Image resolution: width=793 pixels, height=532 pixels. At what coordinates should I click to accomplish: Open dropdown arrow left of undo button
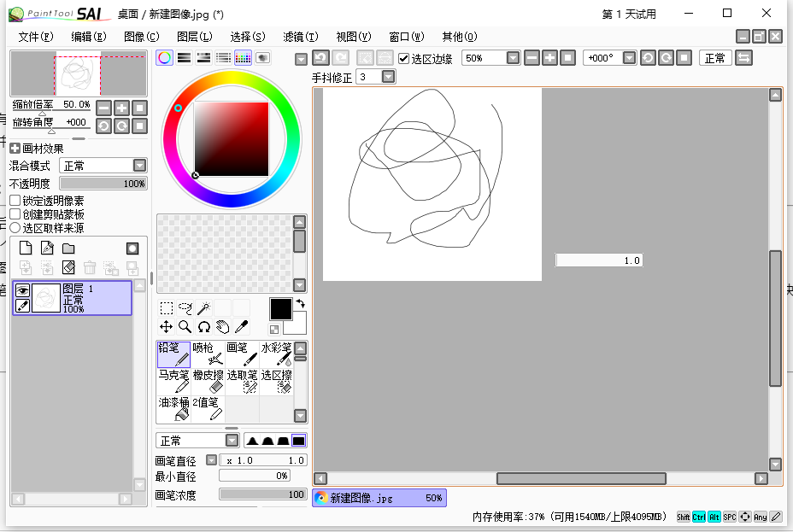coord(301,60)
